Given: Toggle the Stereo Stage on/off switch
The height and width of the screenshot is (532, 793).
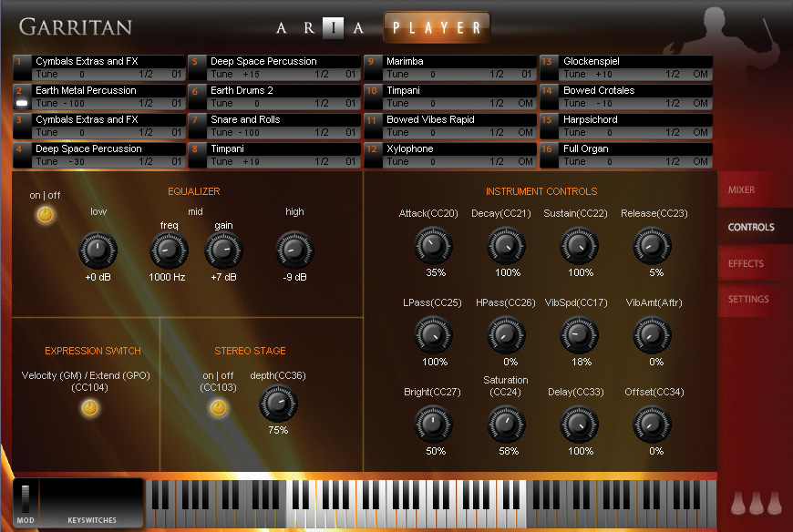Looking at the screenshot, I should coord(219,408).
